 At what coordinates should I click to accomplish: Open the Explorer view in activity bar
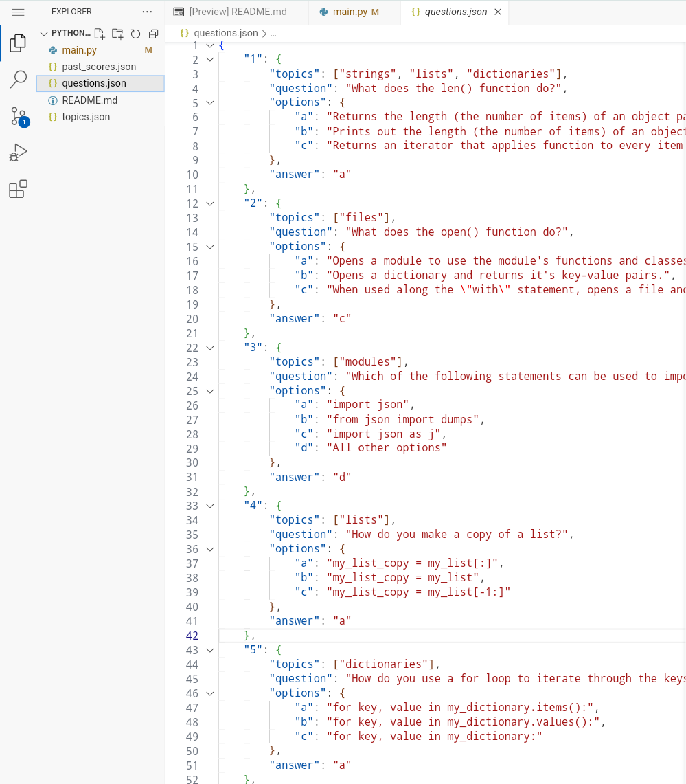[18, 43]
